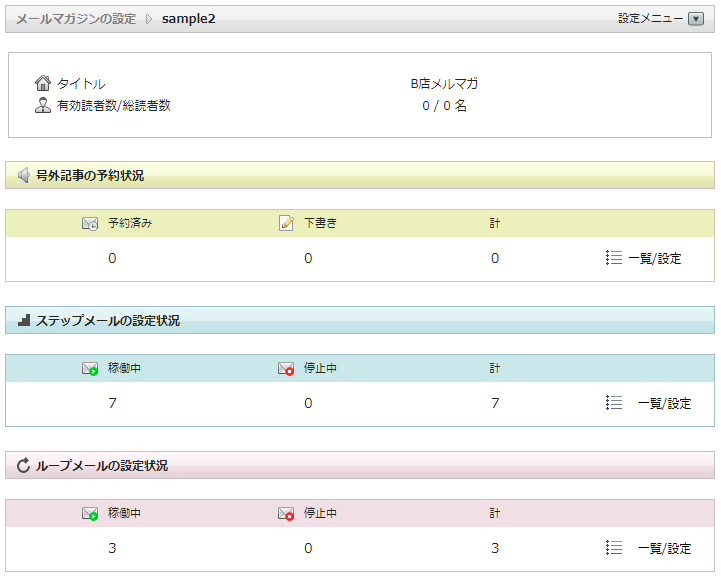The width and height of the screenshot is (721, 579).
Task: Click the ループメール 稼働中 green envelope icon
Action: pos(90,514)
